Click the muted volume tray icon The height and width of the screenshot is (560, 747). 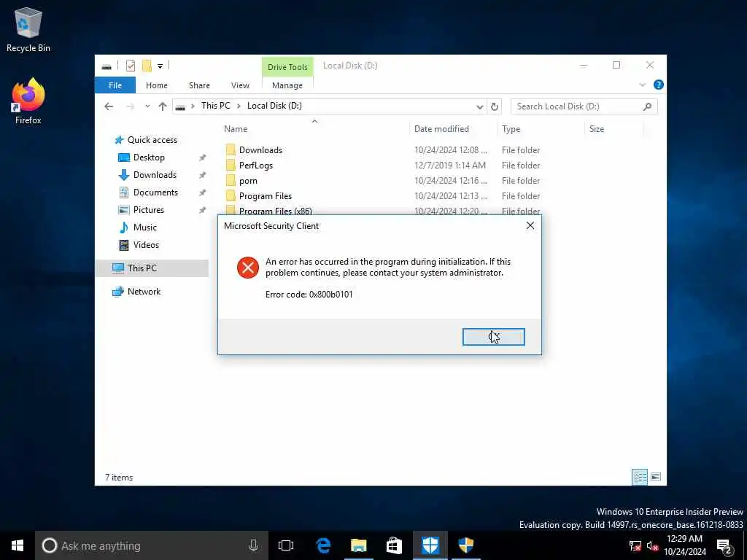(x=652, y=545)
